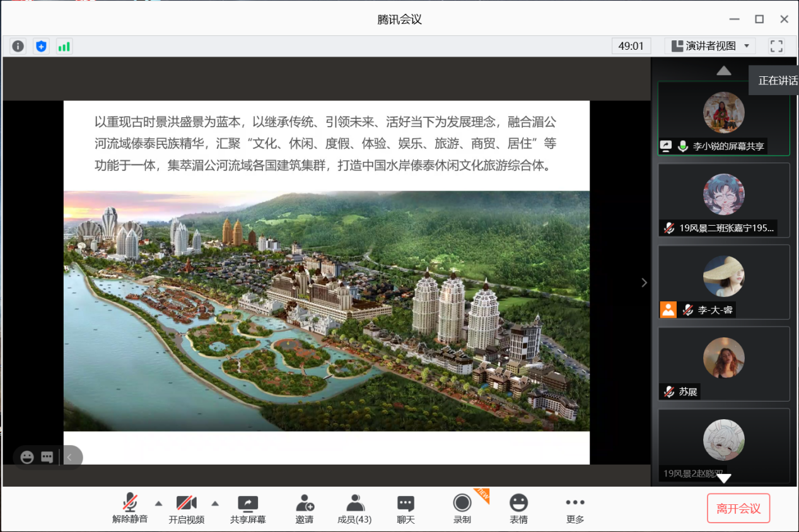Image resolution: width=799 pixels, height=532 pixels.
Task: Click the blue security shield icon
Action: coord(41,46)
